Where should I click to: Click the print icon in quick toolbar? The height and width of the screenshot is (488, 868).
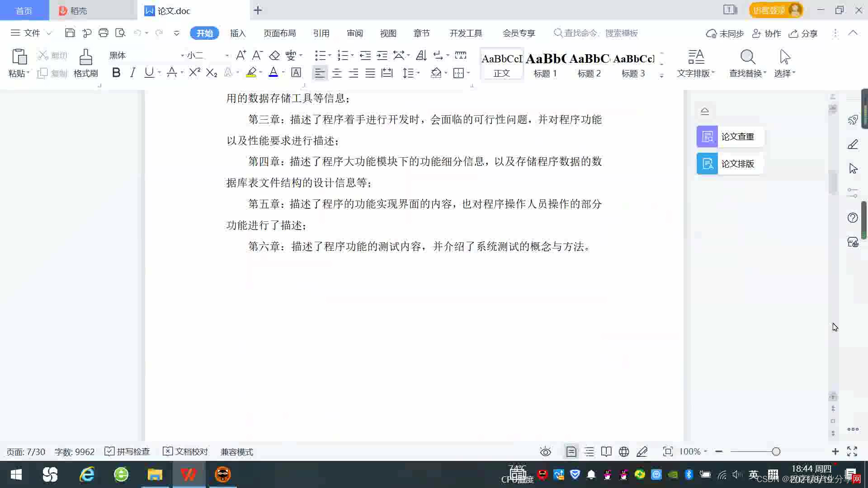pyautogui.click(x=104, y=33)
